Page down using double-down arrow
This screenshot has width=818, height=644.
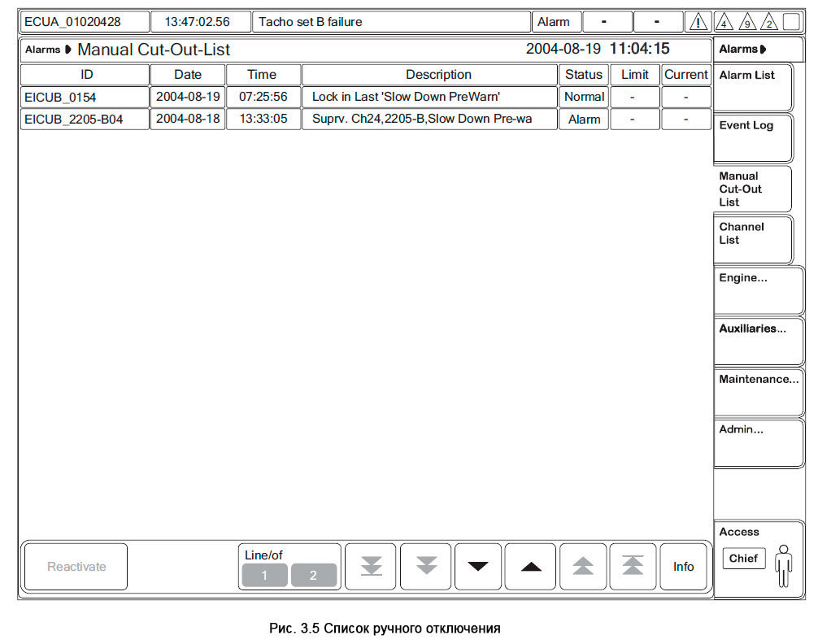[426, 566]
